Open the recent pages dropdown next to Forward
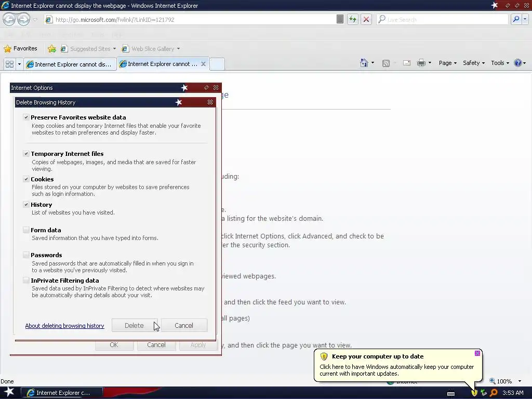 (35, 20)
